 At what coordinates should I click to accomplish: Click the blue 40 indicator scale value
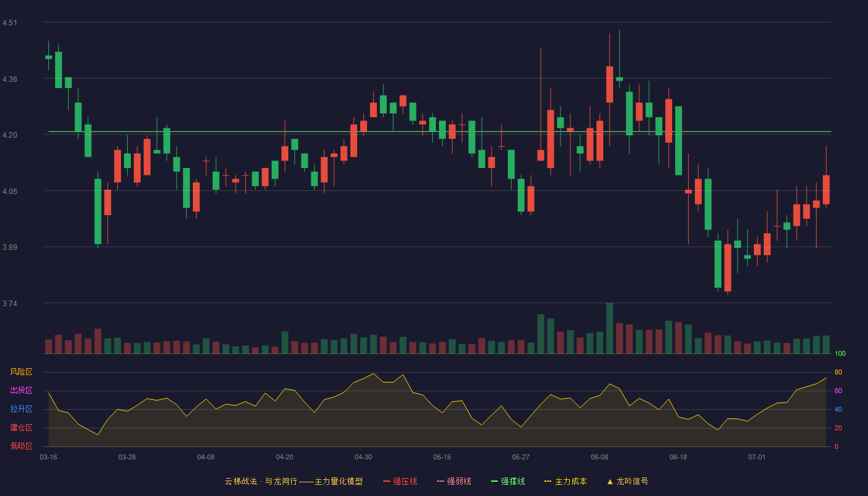(x=838, y=409)
